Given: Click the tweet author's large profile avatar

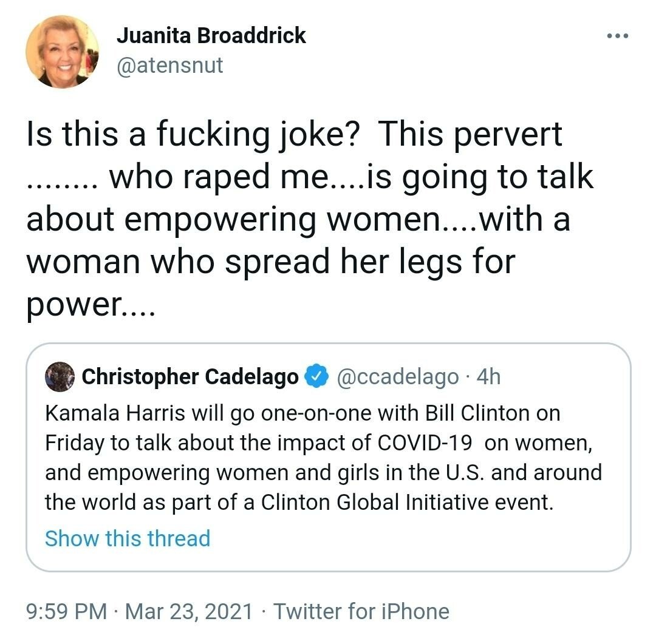Looking at the screenshot, I should tap(62, 52).
